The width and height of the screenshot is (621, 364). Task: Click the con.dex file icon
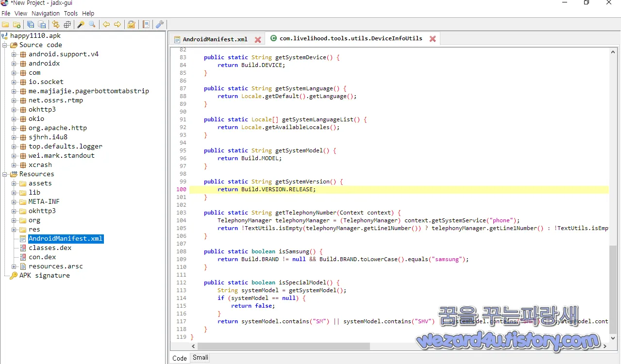pyautogui.click(x=23, y=257)
